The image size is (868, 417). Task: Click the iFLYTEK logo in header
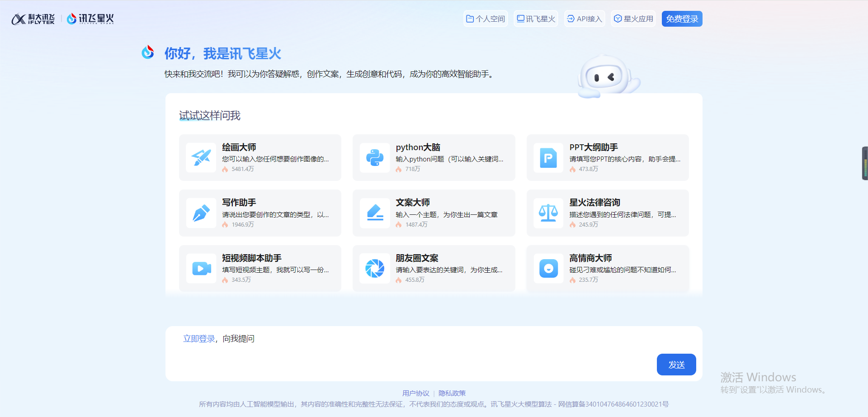coord(33,19)
